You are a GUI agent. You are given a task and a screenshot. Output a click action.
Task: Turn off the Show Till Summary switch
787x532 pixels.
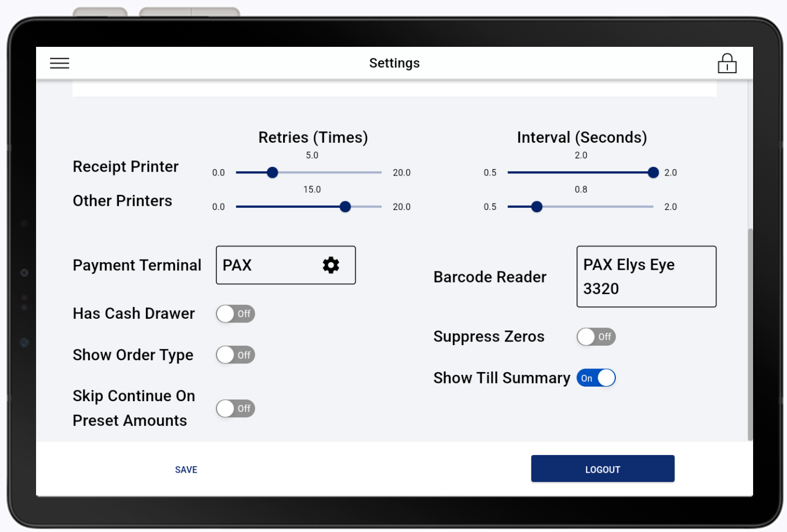(596, 378)
